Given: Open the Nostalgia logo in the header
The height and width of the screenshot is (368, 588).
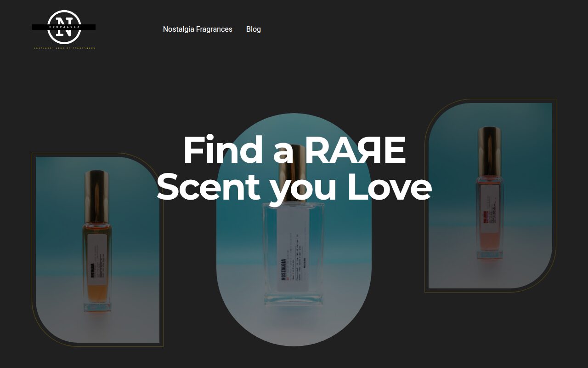Looking at the screenshot, I should click(x=64, y=29).
